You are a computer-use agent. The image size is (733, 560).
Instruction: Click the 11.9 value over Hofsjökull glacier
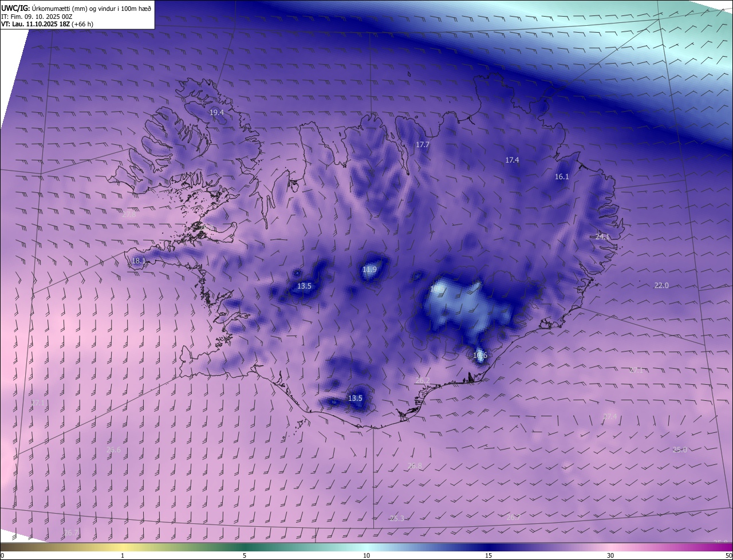click(370, 269)
